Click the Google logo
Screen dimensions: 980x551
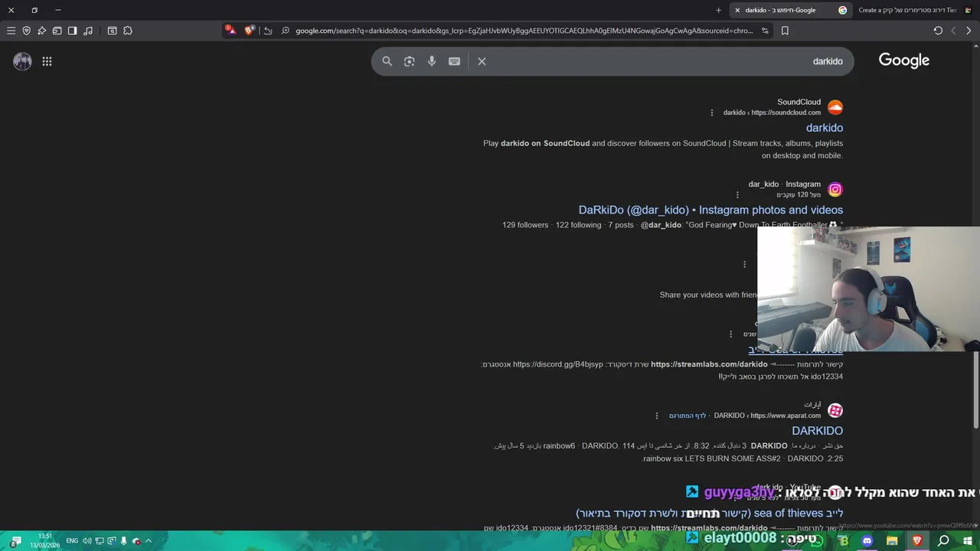click(x=904, y=60)
